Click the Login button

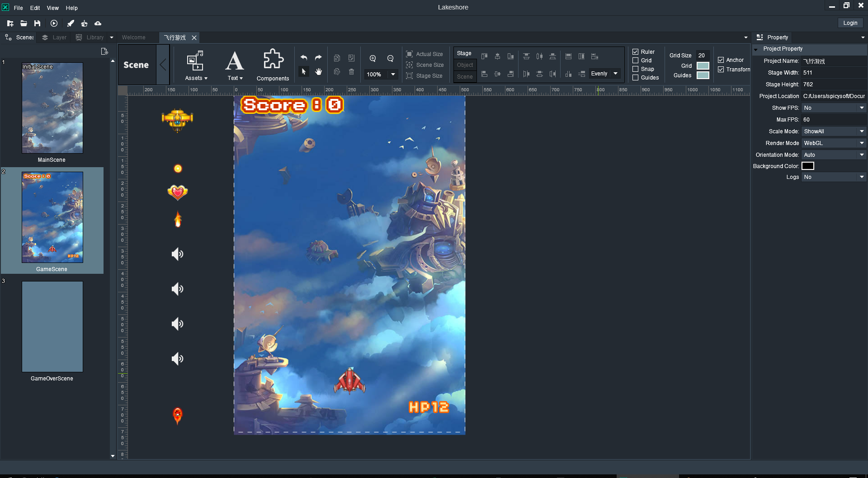click(850, 23)
